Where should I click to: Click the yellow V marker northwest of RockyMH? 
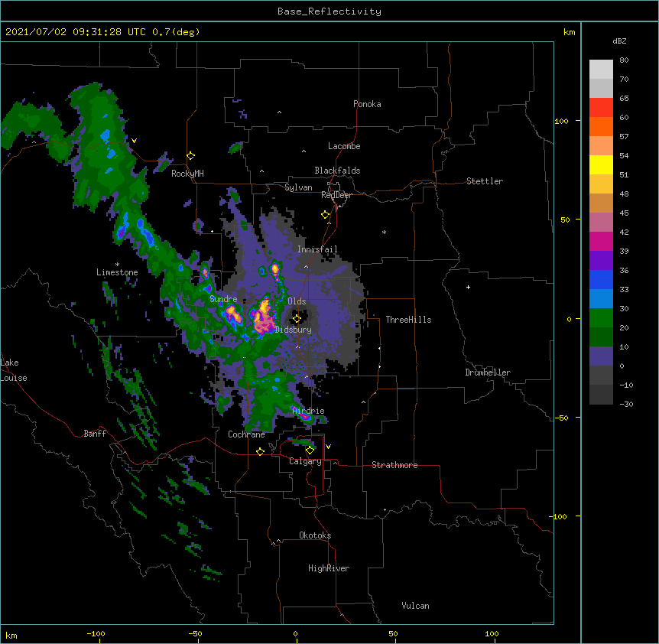pyautogui.click(x=134, y=141)
